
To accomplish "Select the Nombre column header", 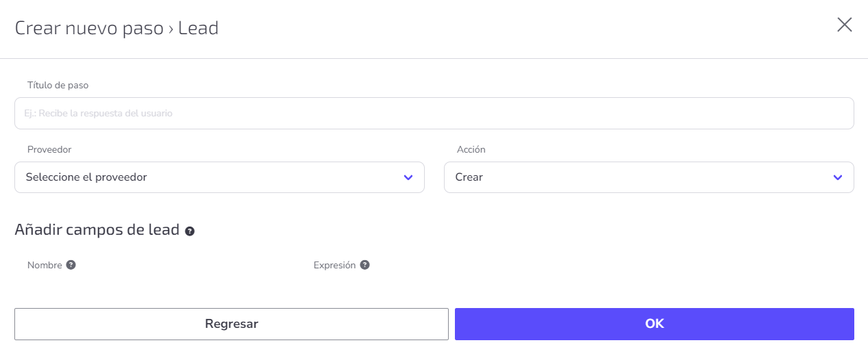I will (45, 265).
